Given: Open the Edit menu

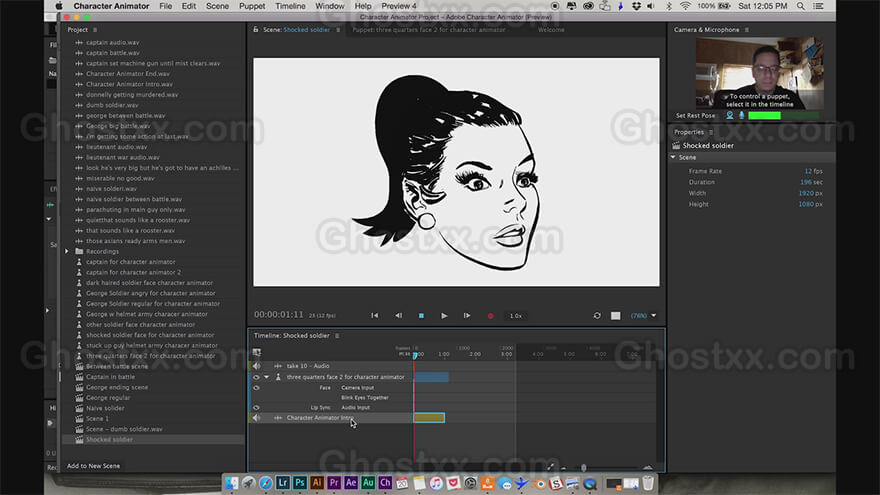Looking at the screenshot, I should [189, 6].
